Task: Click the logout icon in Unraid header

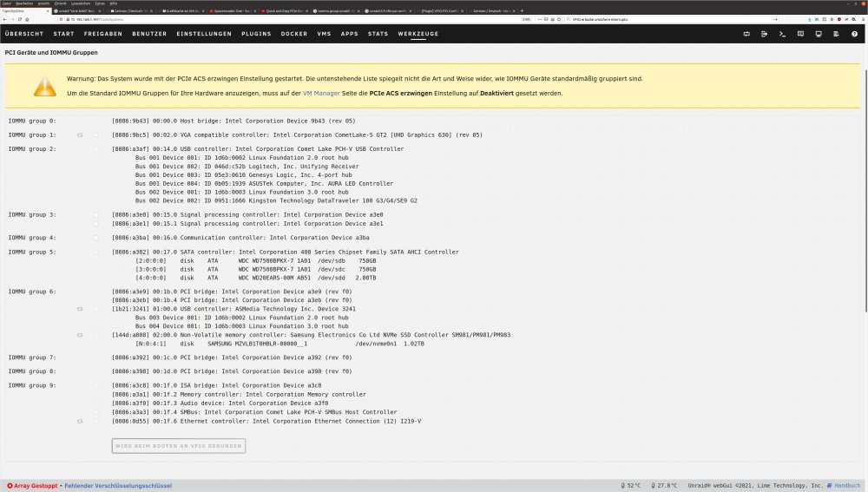Action: (x=765, y=34)
